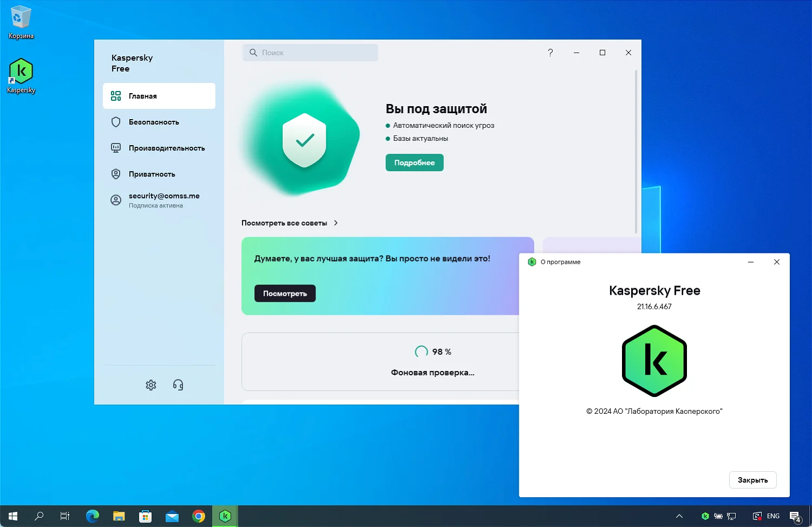Open the Главная section in the sidebar
This screenshot has height=527, width=812.
159,96
